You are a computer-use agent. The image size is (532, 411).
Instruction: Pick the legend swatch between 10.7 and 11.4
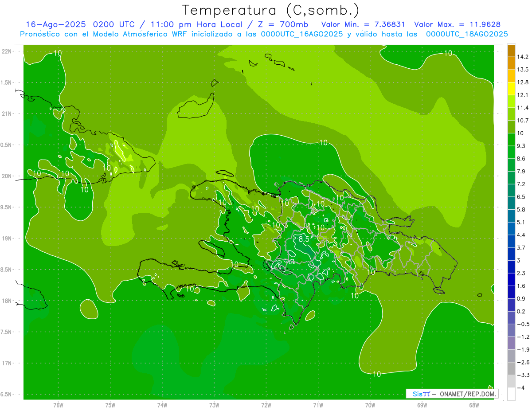click(511, 114)
